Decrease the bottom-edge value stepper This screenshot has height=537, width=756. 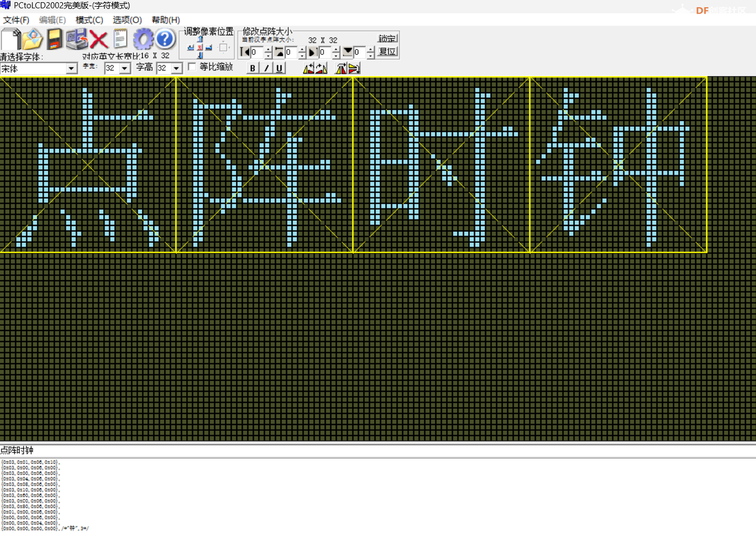click(x=371, y=56)
